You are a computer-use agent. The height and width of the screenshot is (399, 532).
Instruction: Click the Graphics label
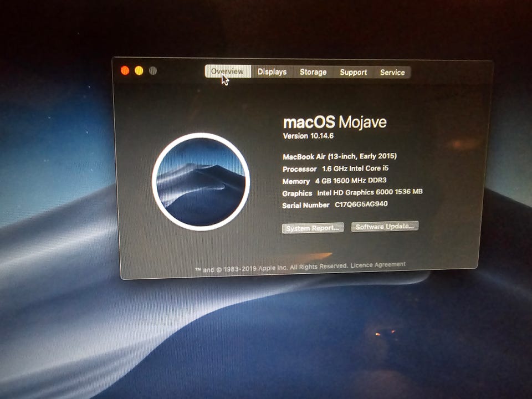(x=297, y=193)
